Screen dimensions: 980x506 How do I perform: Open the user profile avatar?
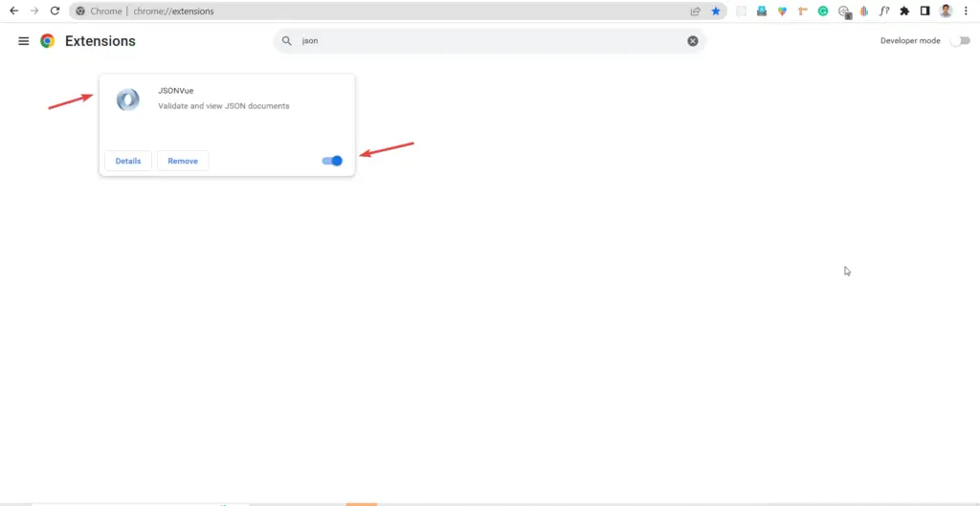pyautogui.click(x=946, y=11)
